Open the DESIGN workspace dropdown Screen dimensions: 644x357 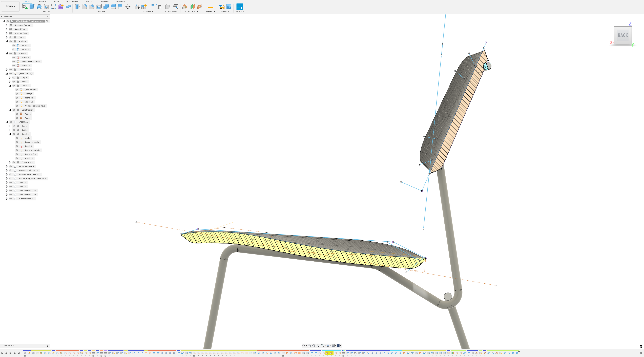10,6
